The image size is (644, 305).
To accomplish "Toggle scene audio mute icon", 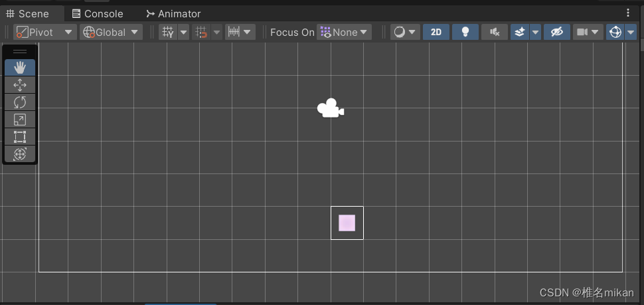I will [x=495, y=32].
